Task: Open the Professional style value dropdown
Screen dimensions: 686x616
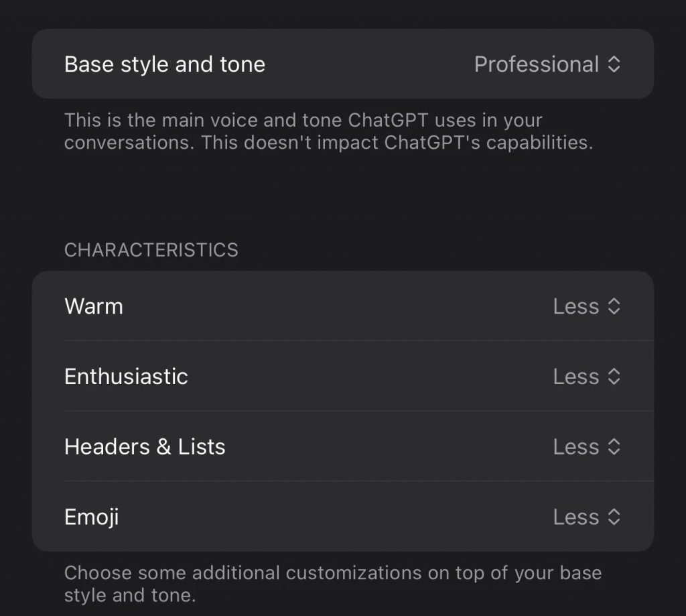Action: (536, 64)
